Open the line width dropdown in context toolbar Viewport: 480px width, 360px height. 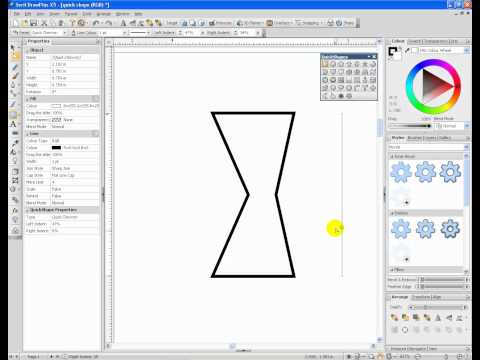coord(125,33)
